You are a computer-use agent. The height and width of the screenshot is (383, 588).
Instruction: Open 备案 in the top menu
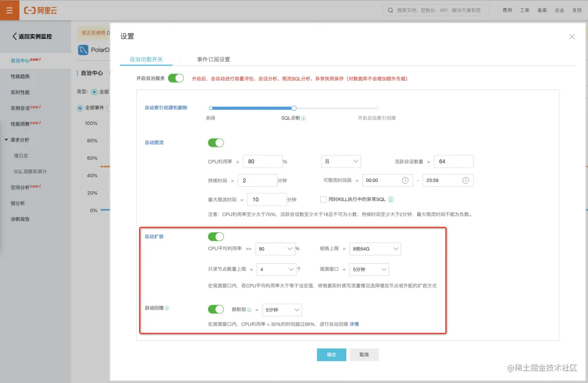click(542, 10)
